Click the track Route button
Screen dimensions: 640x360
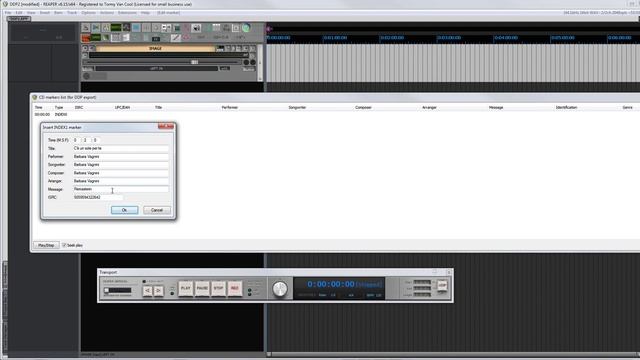[249, 69]
